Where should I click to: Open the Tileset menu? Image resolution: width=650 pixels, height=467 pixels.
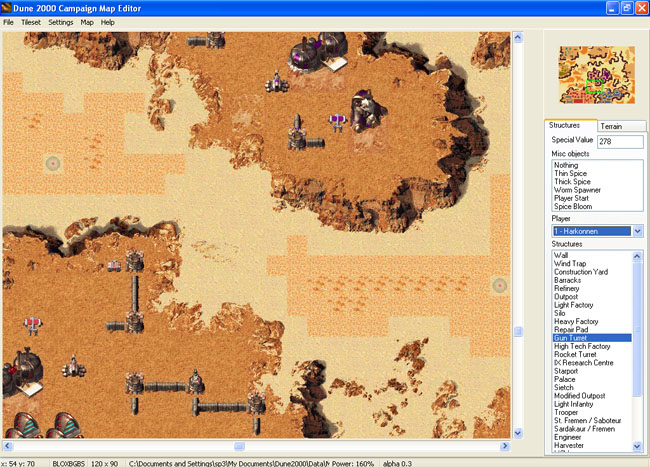pyautogui.click(x=31, y=22)
